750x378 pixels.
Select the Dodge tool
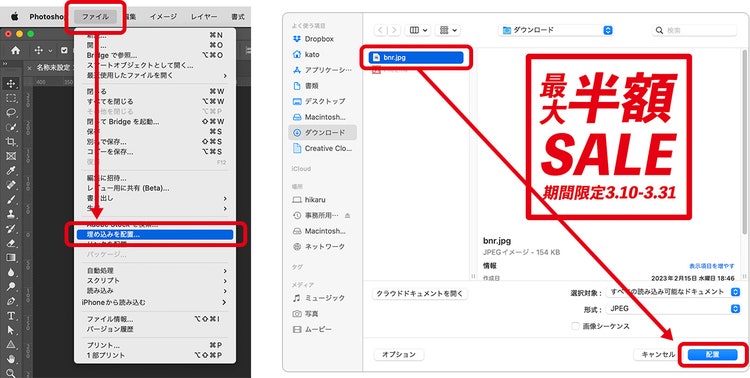pyautogui.click(x=11, y=287)
